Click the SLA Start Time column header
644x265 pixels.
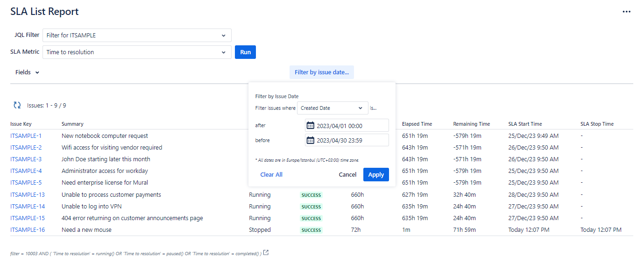(525, 124)
